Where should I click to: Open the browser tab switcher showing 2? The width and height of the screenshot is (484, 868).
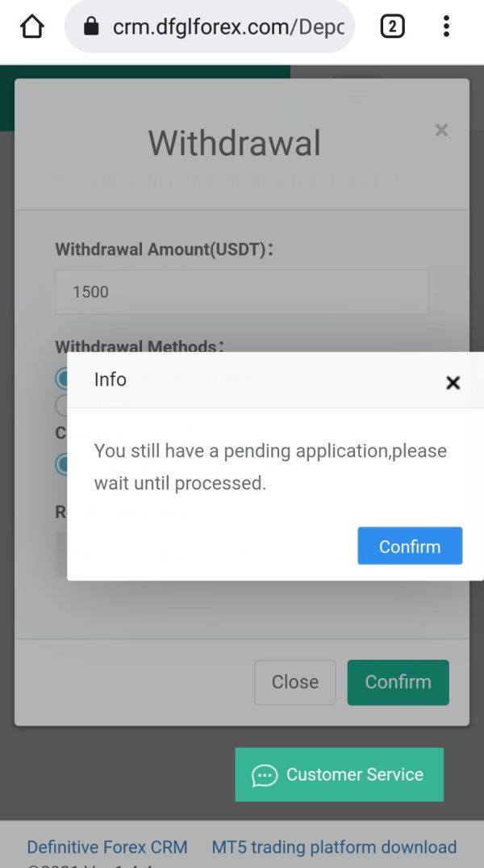coord(392,26)
